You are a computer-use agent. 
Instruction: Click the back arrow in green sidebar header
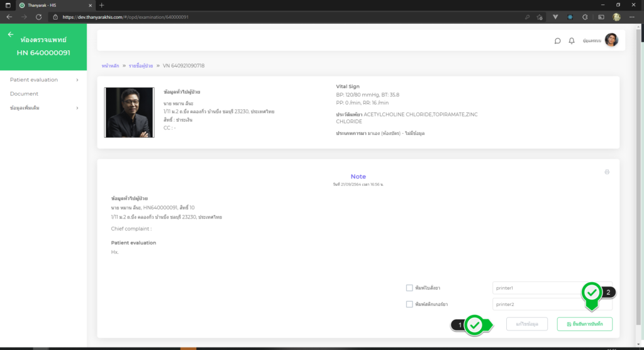click(x=10, y=35)
